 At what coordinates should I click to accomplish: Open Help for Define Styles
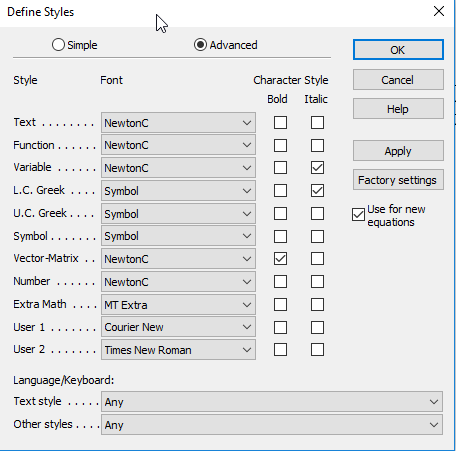tap(398, 109)
